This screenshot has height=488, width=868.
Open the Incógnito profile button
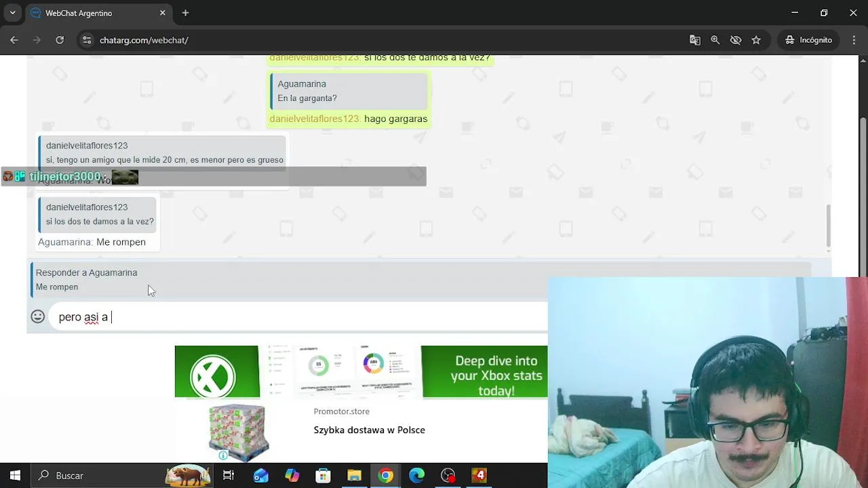point(808,40)
